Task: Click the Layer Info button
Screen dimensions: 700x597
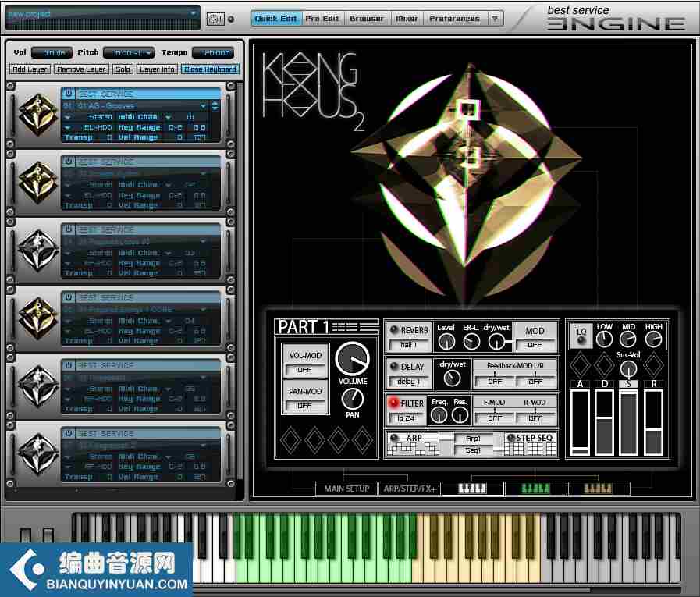Action: pyautogui.click(x=157, y=69)
